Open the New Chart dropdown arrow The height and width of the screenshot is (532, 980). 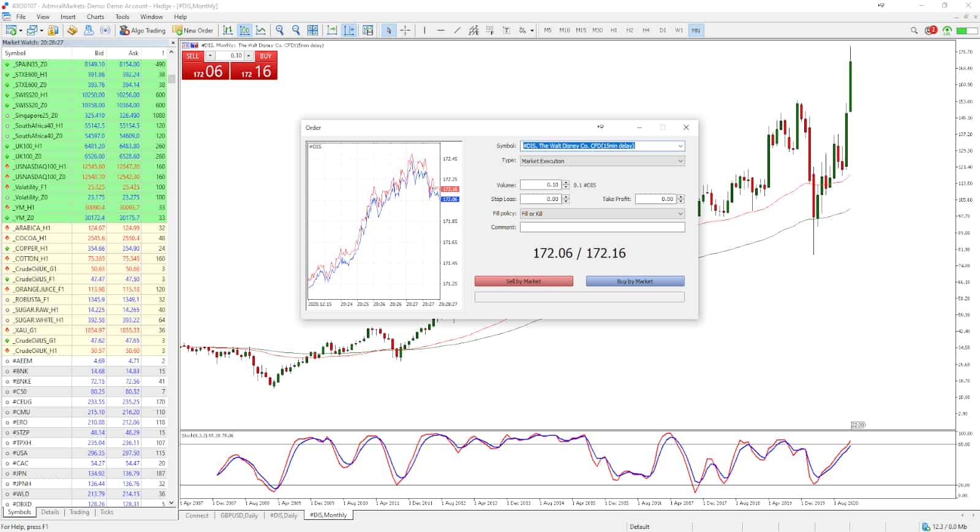(20, 30)
